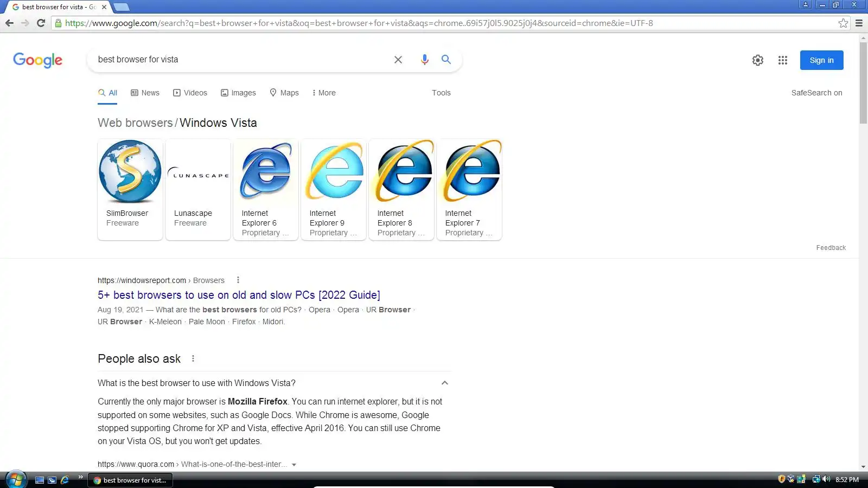Open a new Chrome tab

click(121, 7)
